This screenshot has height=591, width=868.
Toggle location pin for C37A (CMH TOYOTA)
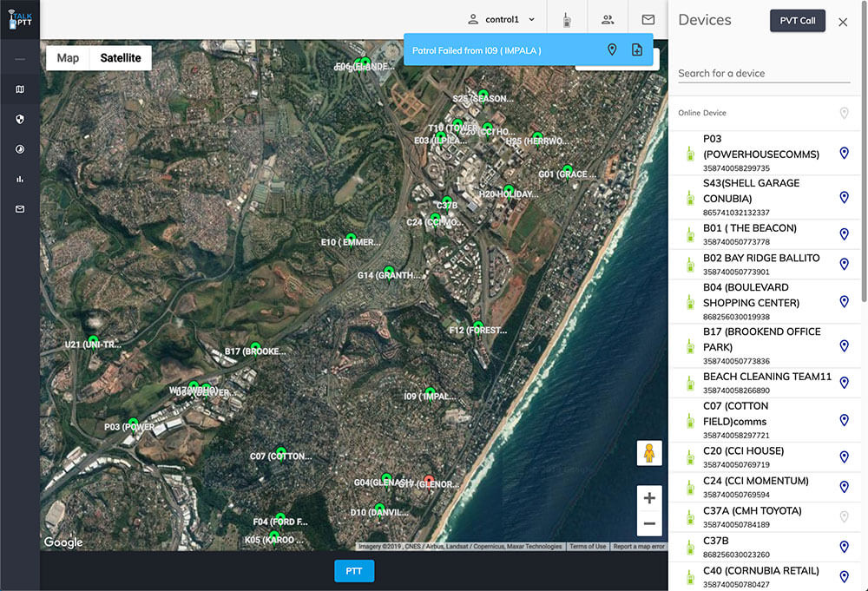coord(844,516)
